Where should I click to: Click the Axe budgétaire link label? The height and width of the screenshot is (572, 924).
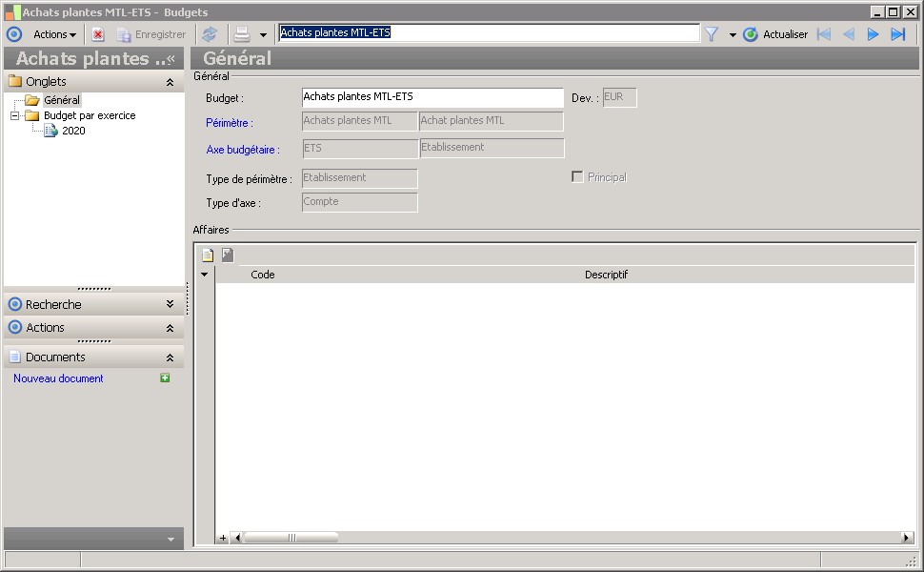click(243, 150)
